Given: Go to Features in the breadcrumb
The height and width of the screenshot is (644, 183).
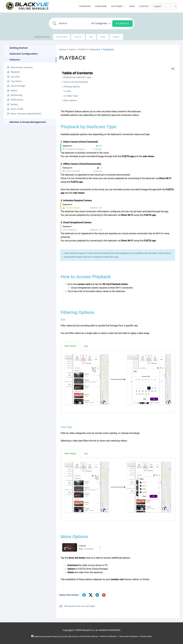Looking at the screenshot, I should pyautogui.click(x=94, y=50).
